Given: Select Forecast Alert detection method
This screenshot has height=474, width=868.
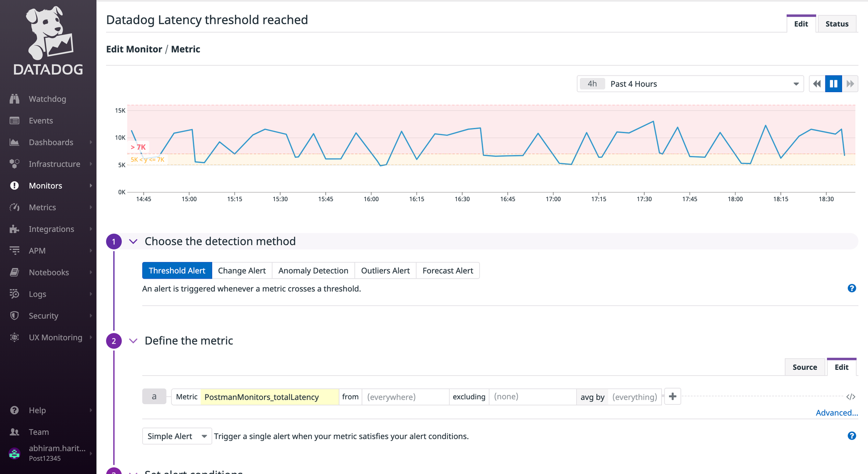Looking at the screenshot, I should pos(448,271).
